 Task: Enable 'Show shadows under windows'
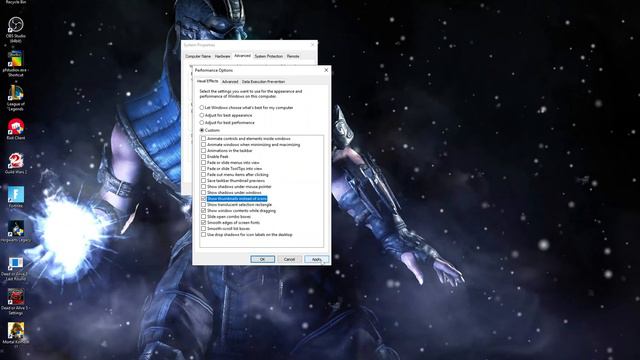203,193
